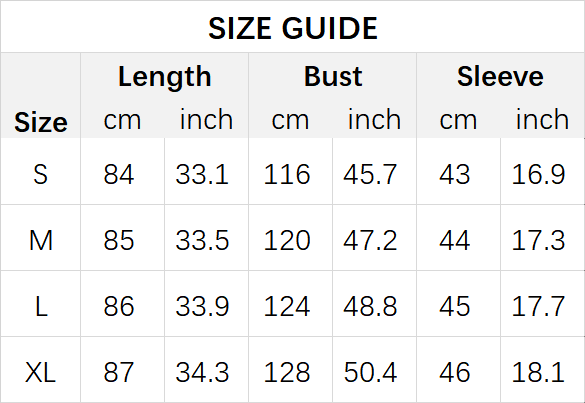Click the XL size row label

point(41,372)
